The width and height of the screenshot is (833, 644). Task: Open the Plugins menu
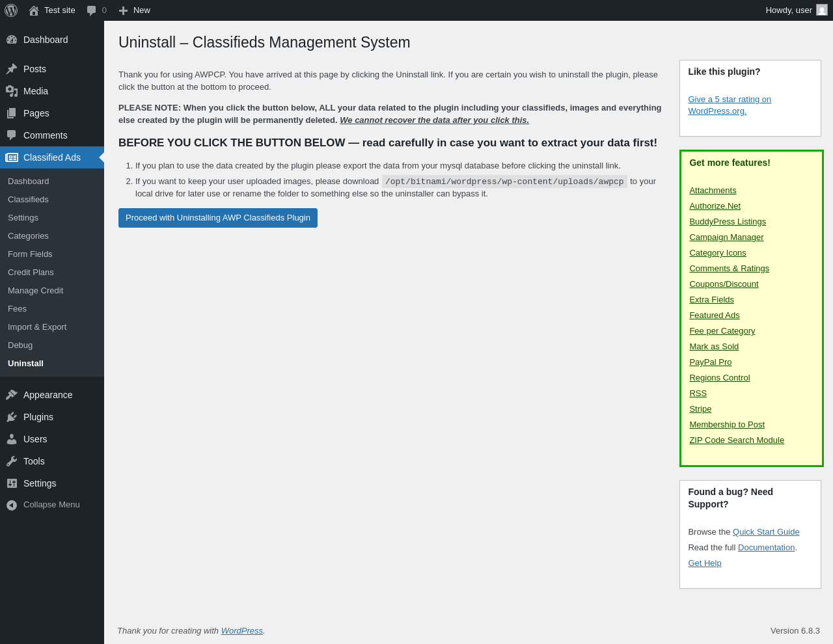click(52, 417)
